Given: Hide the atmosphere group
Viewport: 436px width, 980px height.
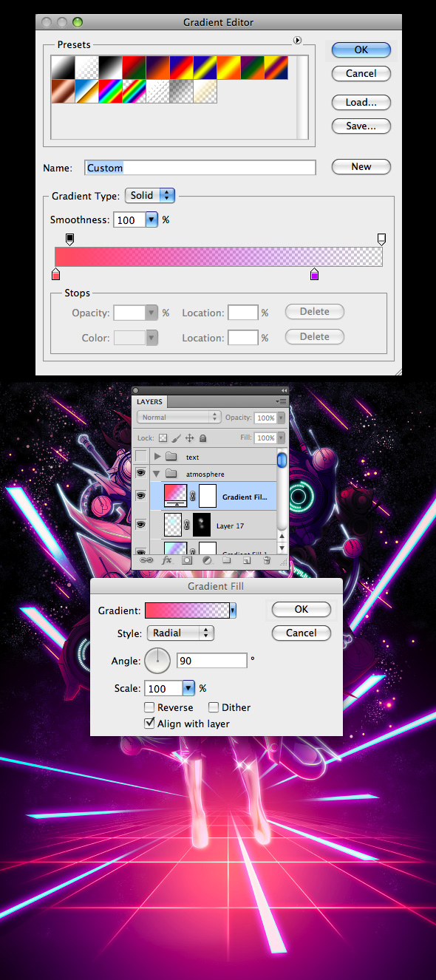Looking at the screenshot, I should [x=140, y=474].
